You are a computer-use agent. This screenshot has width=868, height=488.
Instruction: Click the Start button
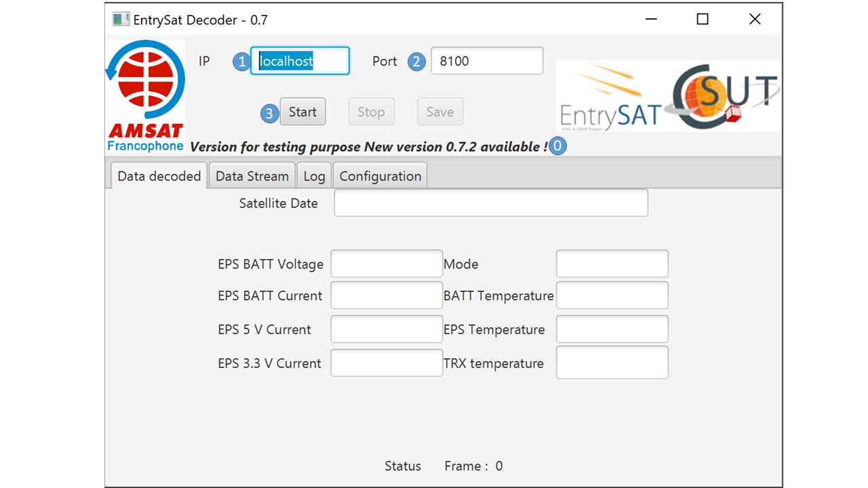point(302,112)
